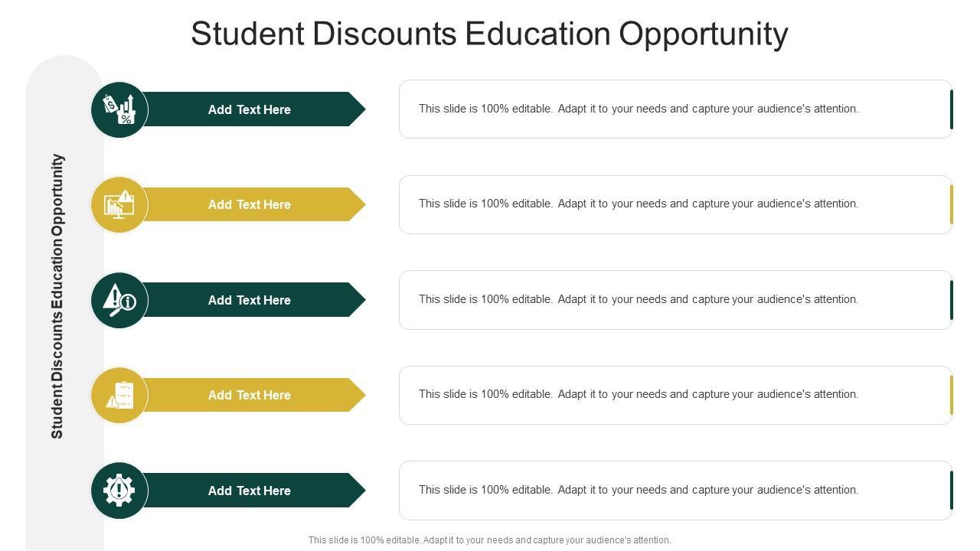Screen dimensions: 980x551
Task: Click the footer editable slide note text
Action: click(489, 540)
